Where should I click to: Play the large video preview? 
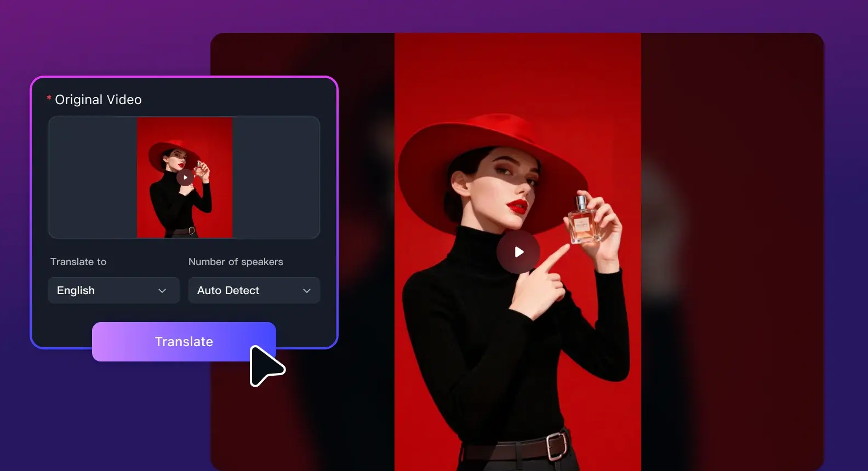point(518,252)
